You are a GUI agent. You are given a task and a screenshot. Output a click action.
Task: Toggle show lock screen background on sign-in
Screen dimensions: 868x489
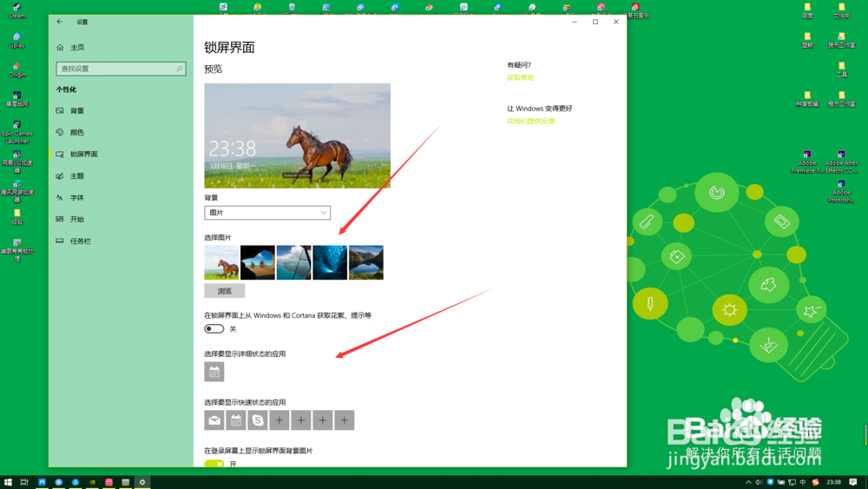click(214, 463)
